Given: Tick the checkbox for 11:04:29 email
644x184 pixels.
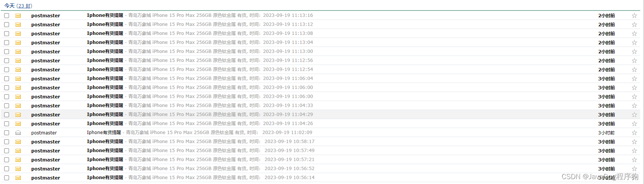Looking at the screenshot, I should [6, 115].
